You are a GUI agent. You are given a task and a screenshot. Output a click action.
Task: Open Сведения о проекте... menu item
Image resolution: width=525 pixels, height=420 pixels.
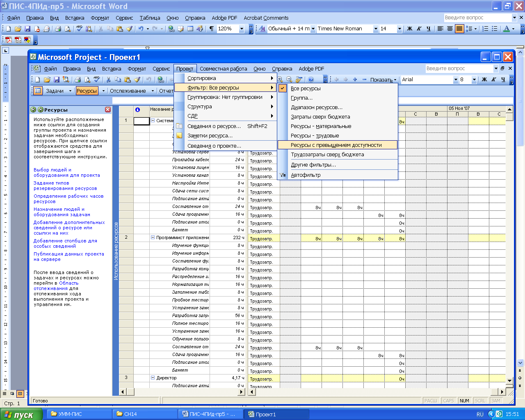point(226,146)
